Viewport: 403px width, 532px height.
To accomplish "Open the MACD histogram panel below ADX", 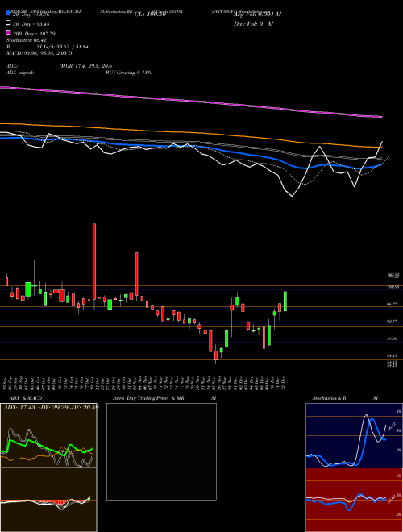I will (48, 500).
